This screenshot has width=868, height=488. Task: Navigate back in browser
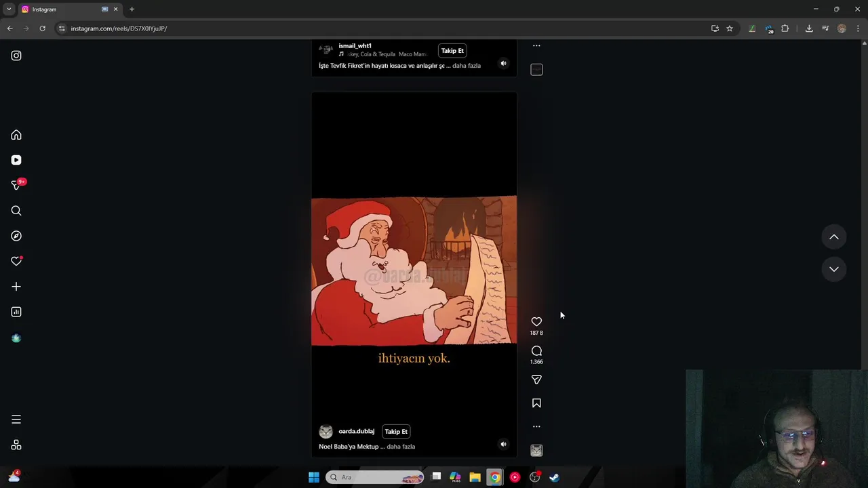[9, 28]
